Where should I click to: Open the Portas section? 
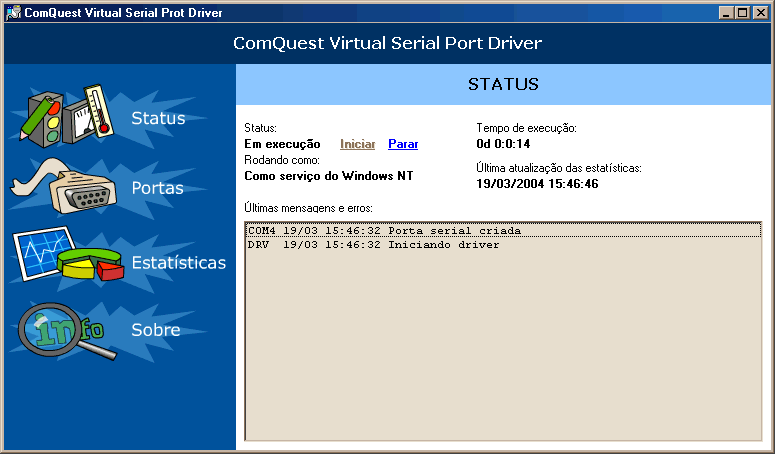[157, 188]
